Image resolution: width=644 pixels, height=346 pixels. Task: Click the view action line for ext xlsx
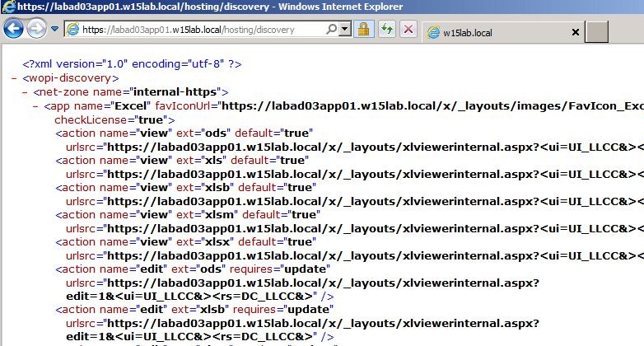[185, 241]
